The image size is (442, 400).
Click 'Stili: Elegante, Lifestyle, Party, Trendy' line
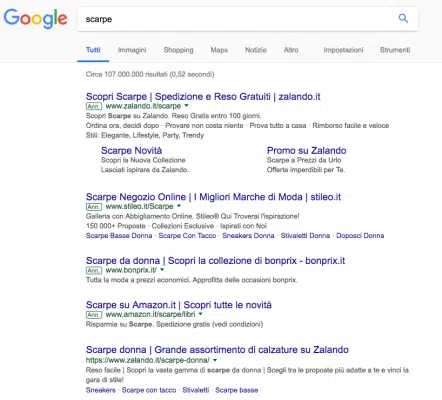click(145, 135)
